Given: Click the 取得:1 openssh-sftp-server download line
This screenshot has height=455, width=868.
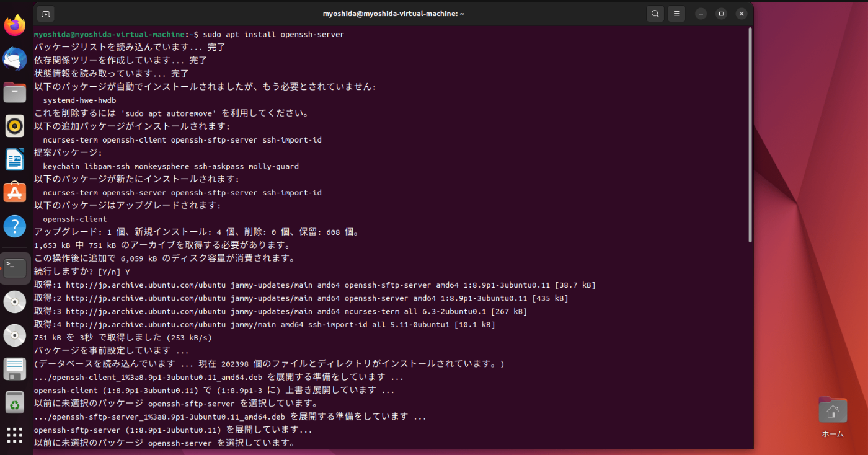Looking at the screenshot, I should [315, 285].
